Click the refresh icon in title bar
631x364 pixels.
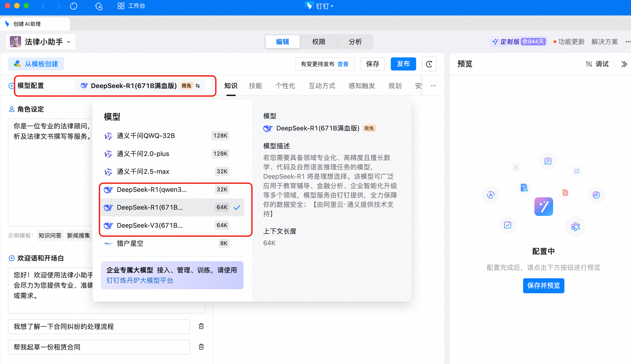pos(74,6)
